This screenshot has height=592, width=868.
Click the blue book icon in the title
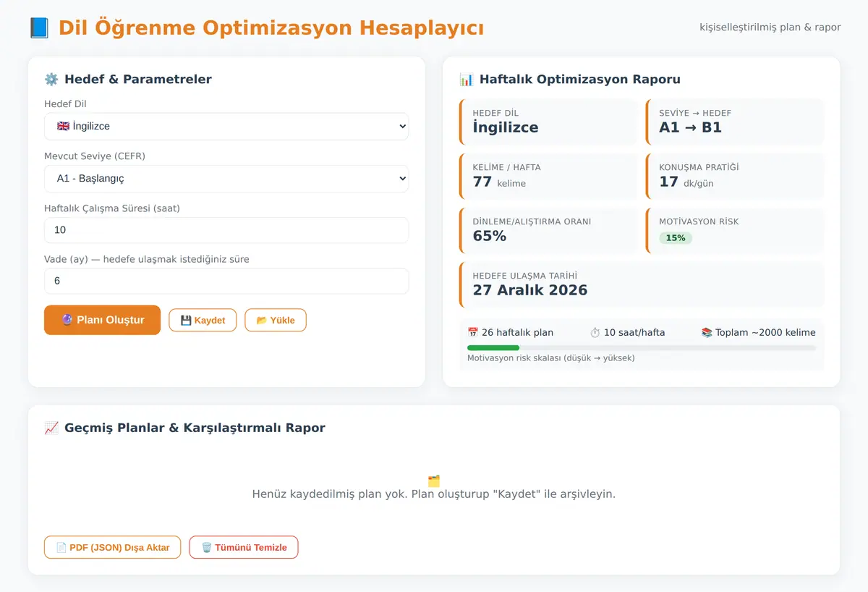39,28
